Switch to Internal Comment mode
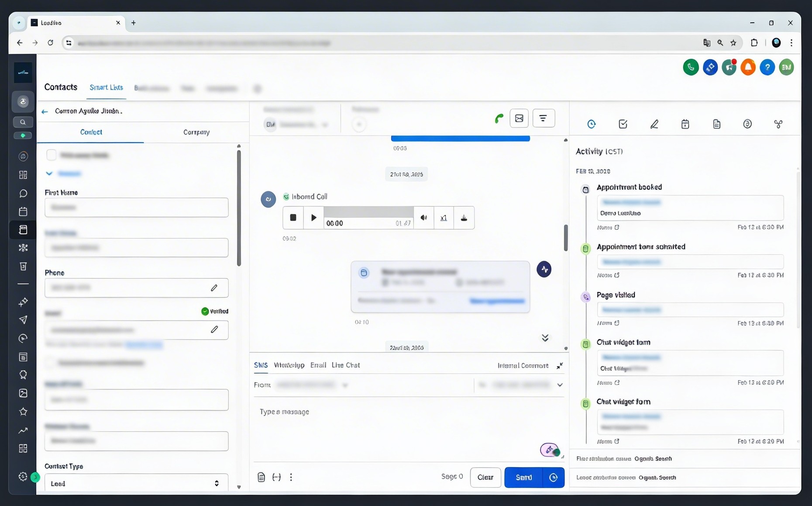Image resolution: width=812 pixels, height=506 pixels. pos(523,366)
